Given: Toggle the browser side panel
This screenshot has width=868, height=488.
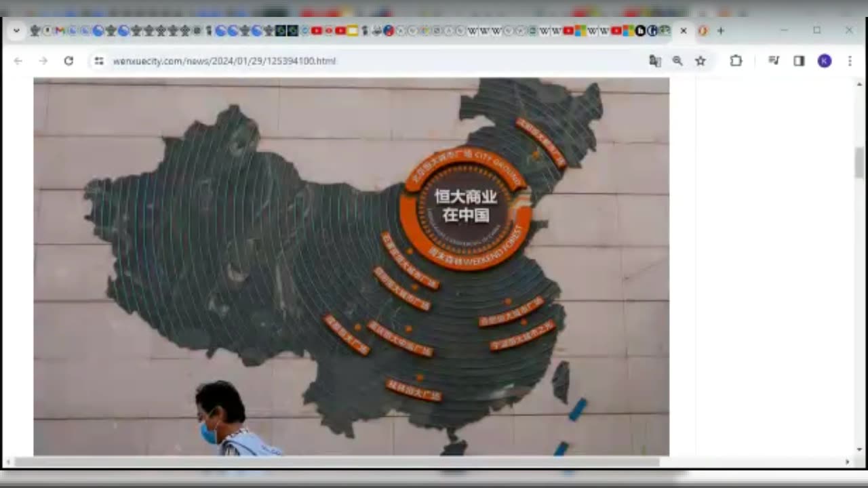Looking at the screenshot, I should 799,61.
